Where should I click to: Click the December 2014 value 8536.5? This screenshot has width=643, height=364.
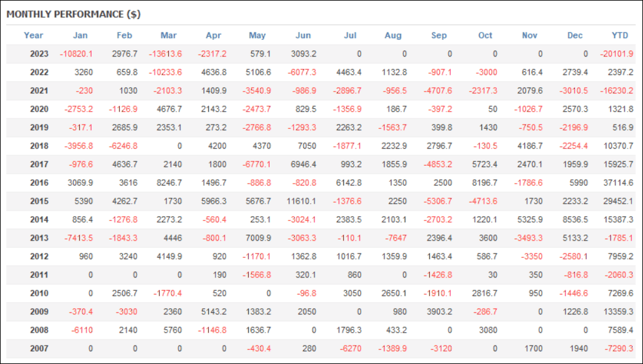(575, 219)
